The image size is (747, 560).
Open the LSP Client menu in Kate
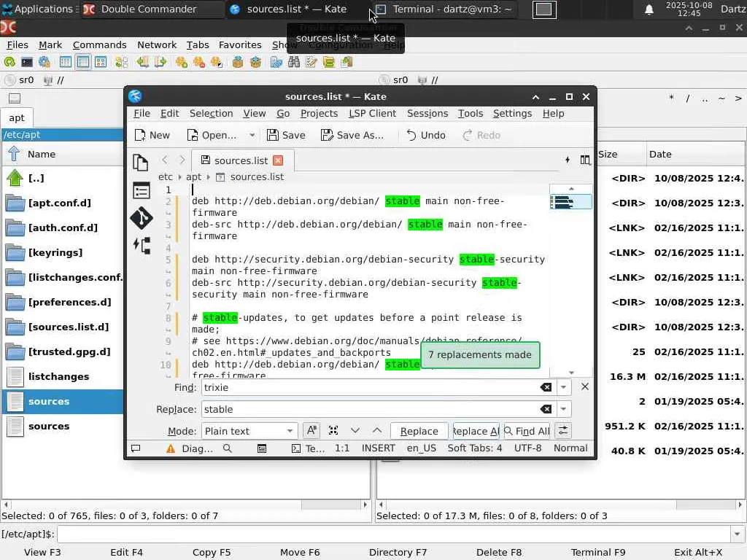tap(373, 113)
